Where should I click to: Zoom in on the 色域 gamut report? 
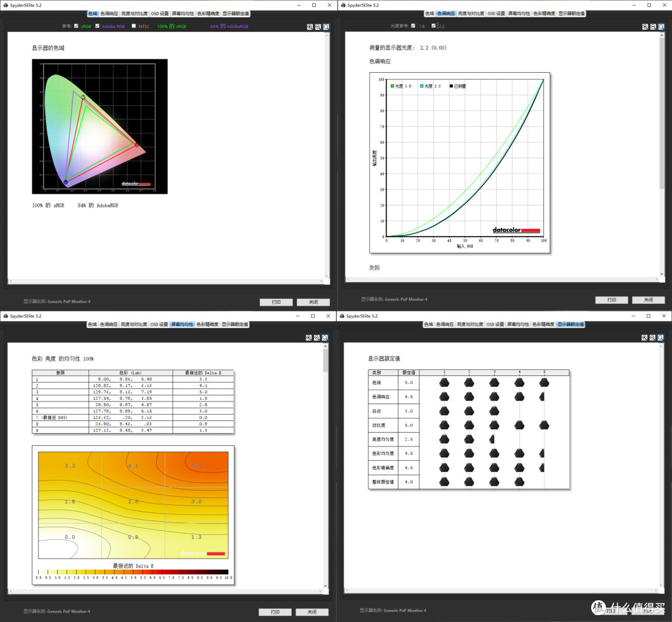pyautogui.click(x=310, y=27)
